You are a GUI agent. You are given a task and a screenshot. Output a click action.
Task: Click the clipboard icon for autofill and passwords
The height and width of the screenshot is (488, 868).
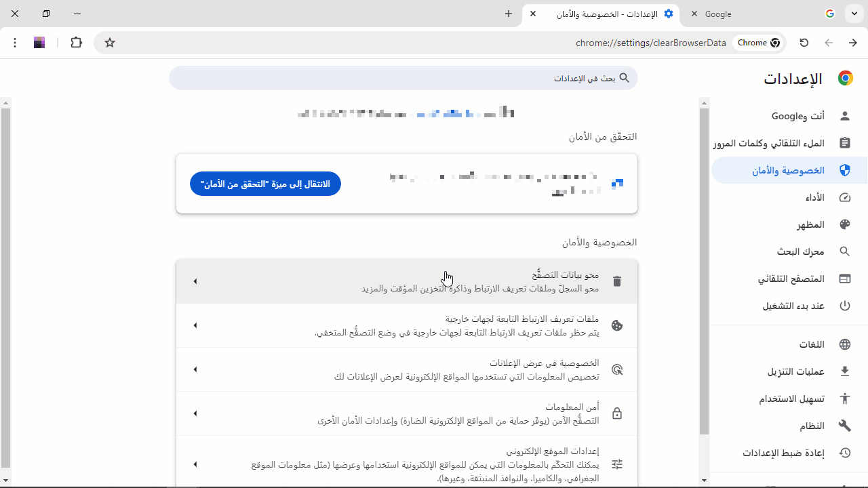[845, 143]
